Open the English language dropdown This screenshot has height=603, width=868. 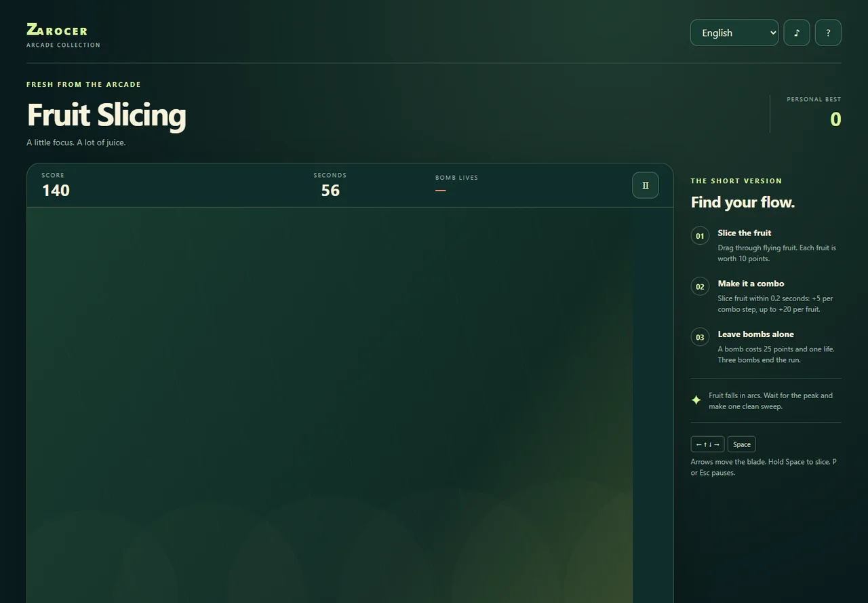[x=734, y=33]
